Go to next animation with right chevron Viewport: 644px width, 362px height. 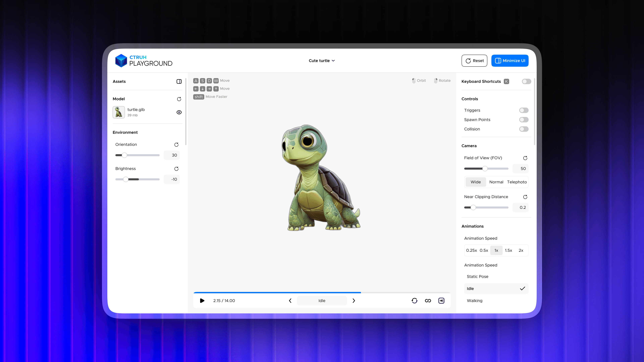pos(354,300)
